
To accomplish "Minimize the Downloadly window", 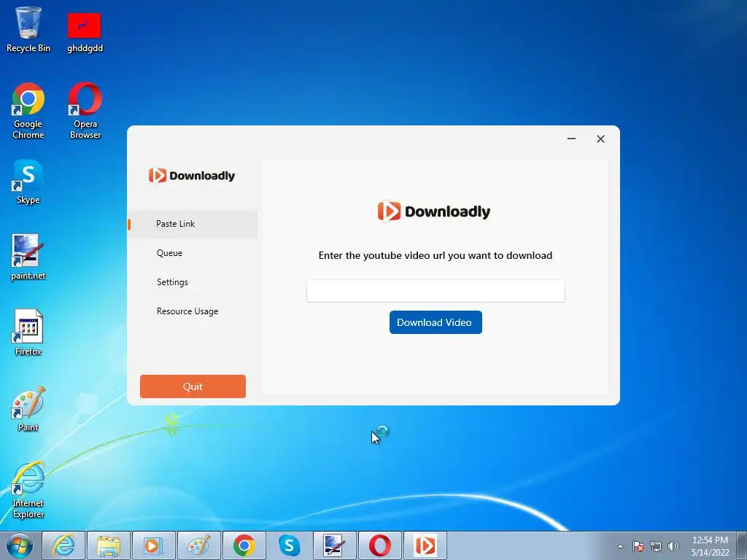I will [x=572, y=139].
